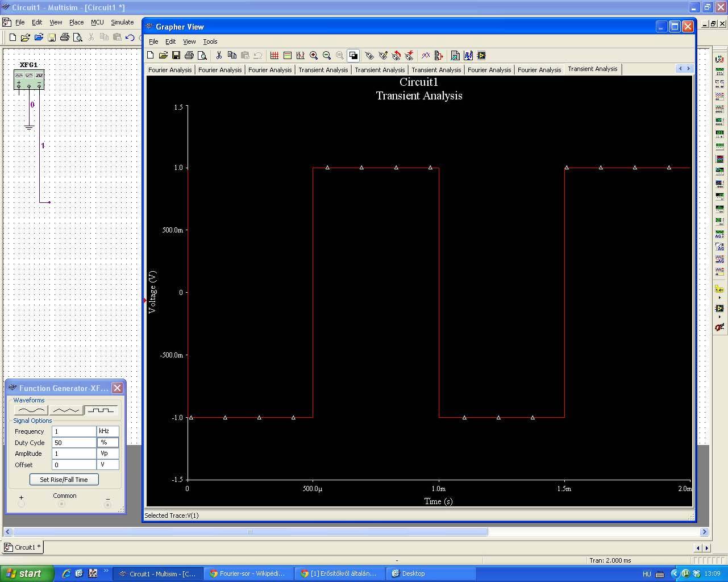
Task: Click the Zoom Out magnifier icon
Action: pyautogui.click(x=327, y=56)
